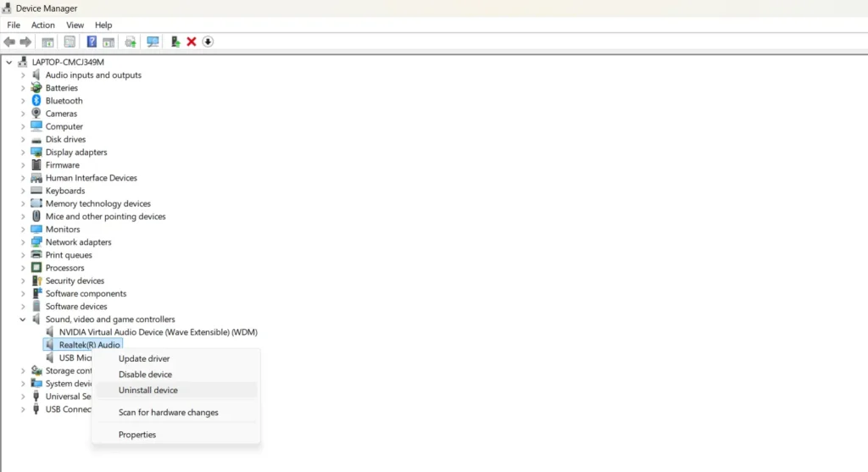The height and width of the screenshot is (472, 868).
Task: Choose Properties from context menu
Action: coord(176,435)
